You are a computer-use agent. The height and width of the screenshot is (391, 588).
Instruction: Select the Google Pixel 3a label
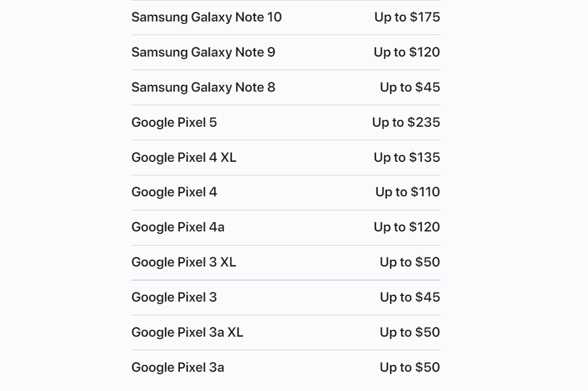click(x=178, y=367)
